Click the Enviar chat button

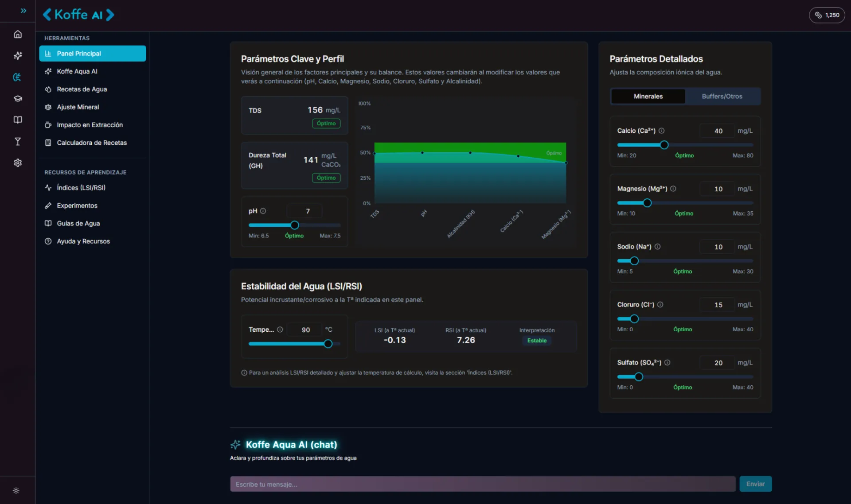[755, 484]
